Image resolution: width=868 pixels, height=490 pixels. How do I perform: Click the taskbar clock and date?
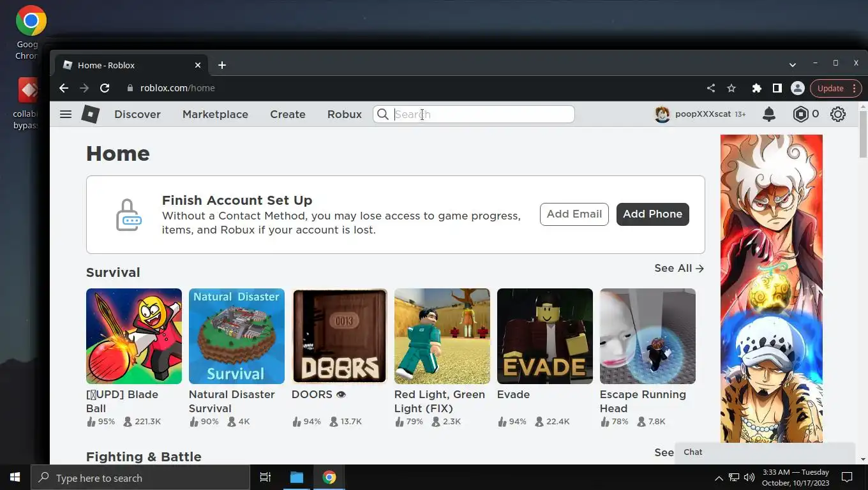click(x=795, y=477)
